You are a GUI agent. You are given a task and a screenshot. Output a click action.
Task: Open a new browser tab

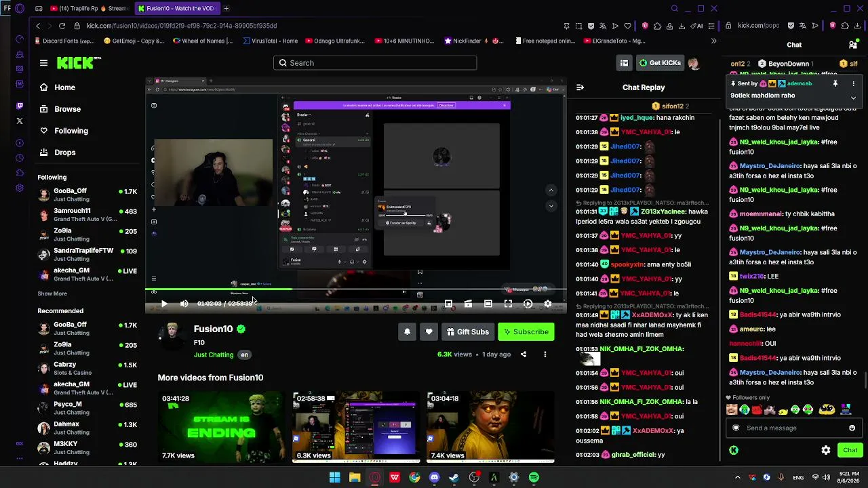226,9
